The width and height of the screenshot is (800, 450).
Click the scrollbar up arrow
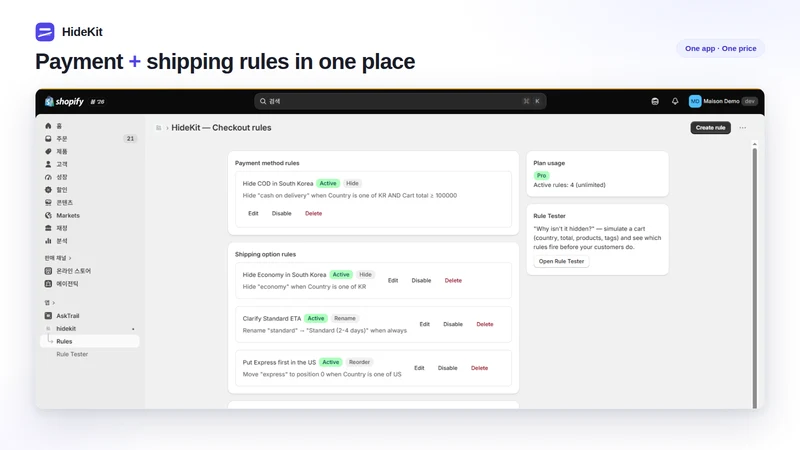(755, 144)
